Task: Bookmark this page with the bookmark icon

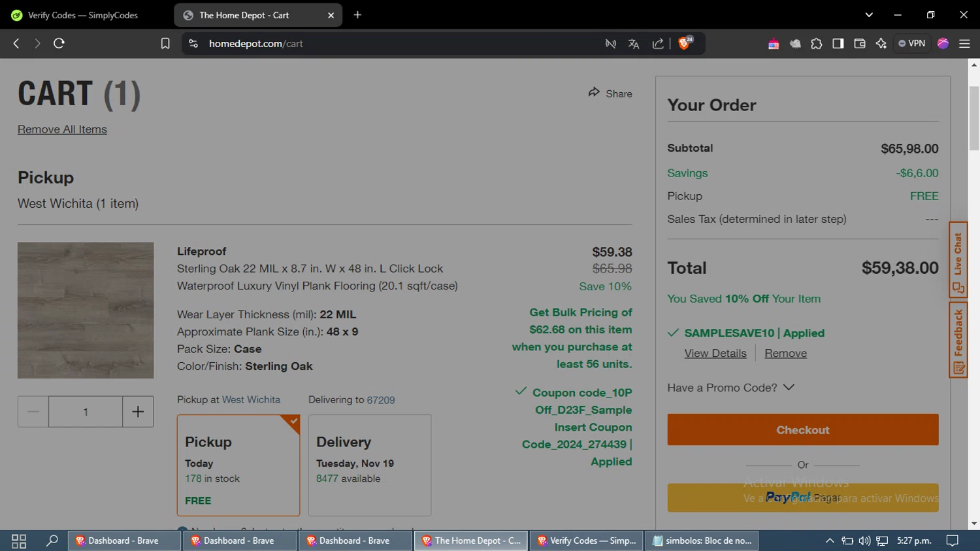Action: click(165, 44)
